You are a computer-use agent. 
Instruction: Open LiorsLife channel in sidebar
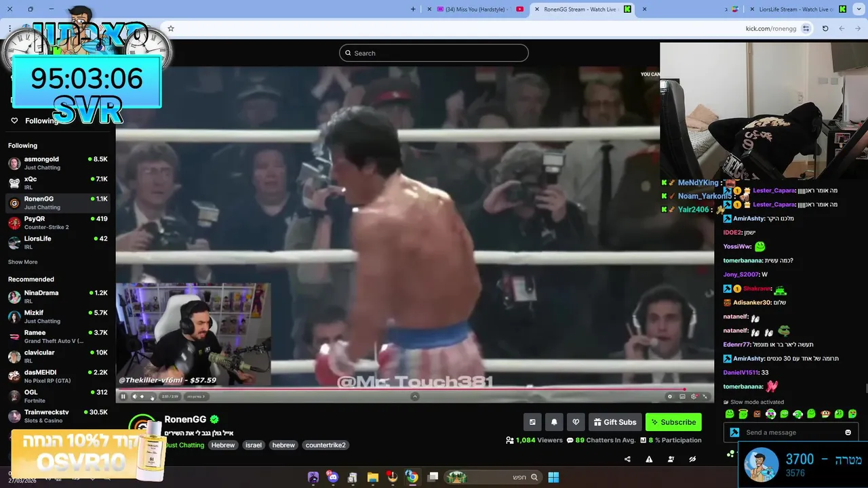(58, 242)
